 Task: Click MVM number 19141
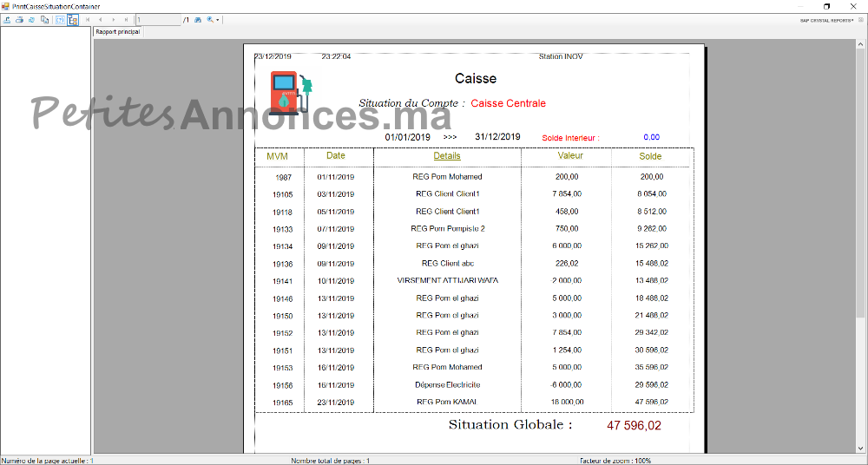(282, 281)
